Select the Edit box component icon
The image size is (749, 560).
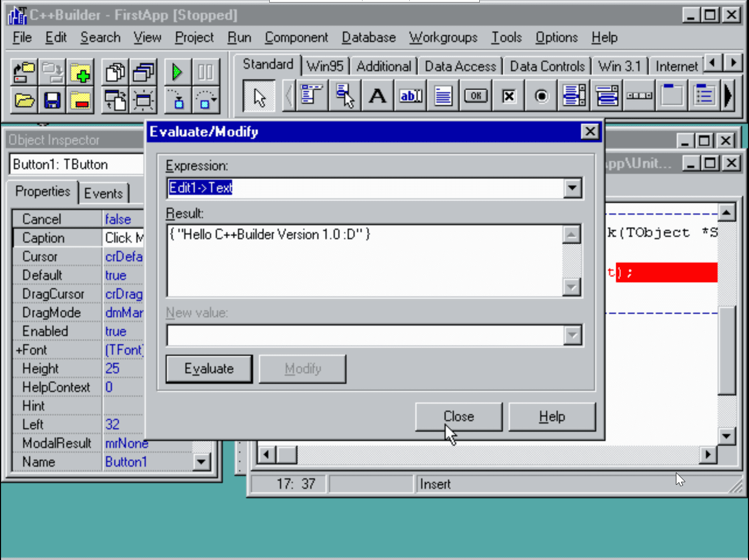click(410, 96)
